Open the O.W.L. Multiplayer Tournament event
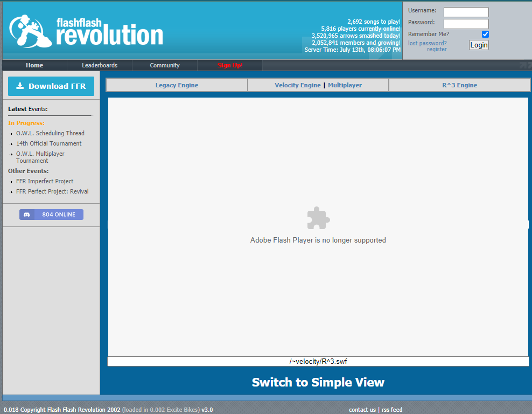532x414 pixels. [40, 157]
